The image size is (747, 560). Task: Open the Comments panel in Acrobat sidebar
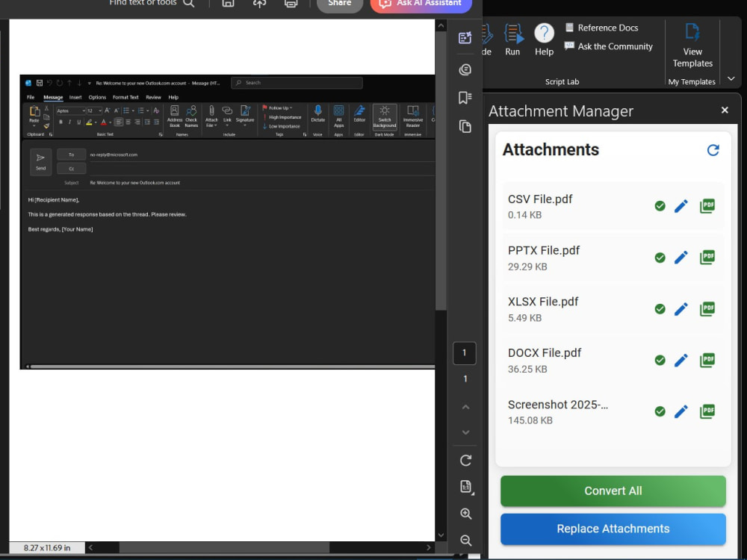coord(465,70)
